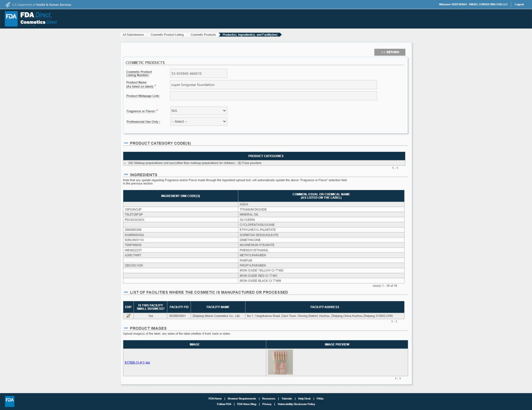Click the product image preview thumbnail
This screenshot has height=410, width=532.
click(x=280, y=362)
